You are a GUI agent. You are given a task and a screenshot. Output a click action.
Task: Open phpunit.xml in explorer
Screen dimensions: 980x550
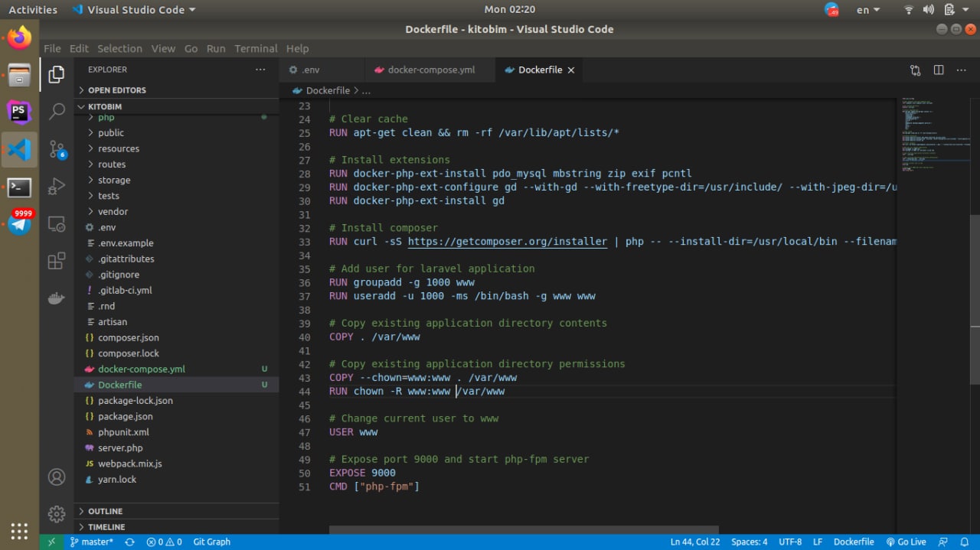point(176,432)
